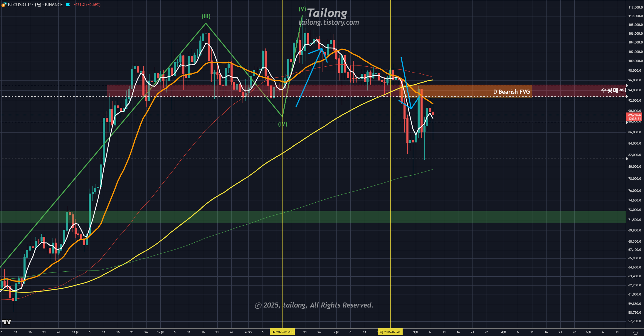Click the 4월 label on time axis
The image size is (644, 336).
point(503,332)
